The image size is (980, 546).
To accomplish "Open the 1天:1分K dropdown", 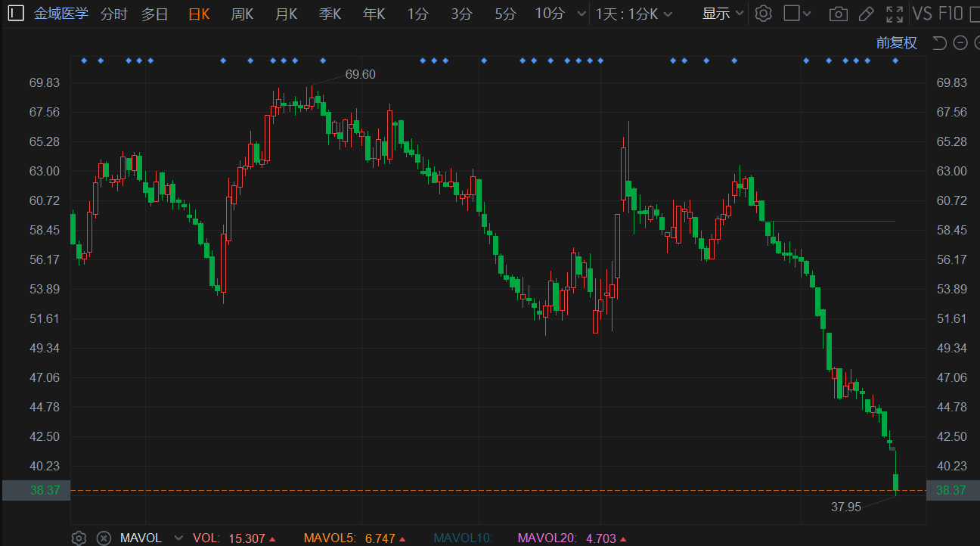I will pyautogui.click(x=634, y=14).
